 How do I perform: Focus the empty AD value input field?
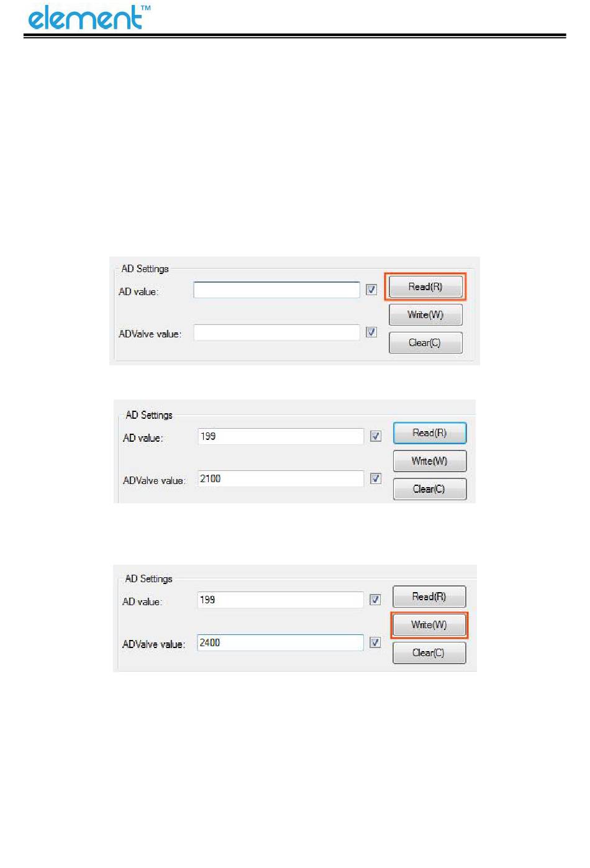point(276,290)
